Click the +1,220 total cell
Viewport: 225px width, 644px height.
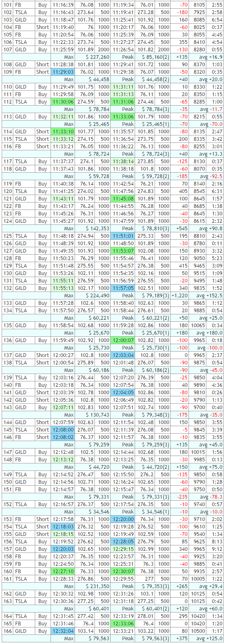(180, 295)
